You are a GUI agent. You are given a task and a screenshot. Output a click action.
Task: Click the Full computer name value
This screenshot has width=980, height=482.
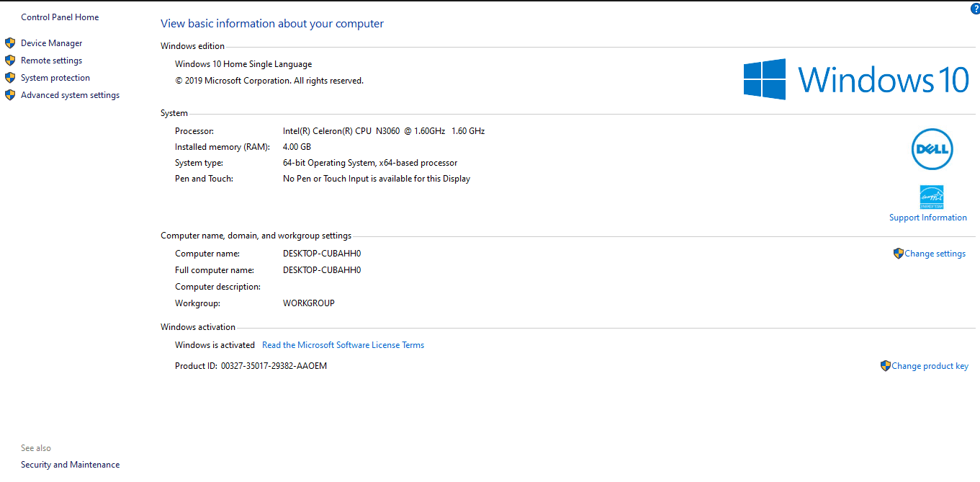tap(322, 270)
